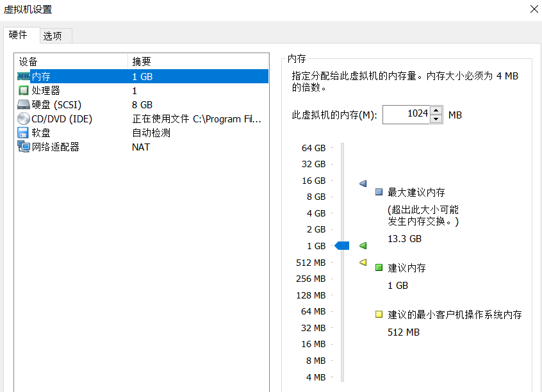The width and height of the screenshot is (542, 392).
Task: Click the memory slider track near 4 GB
Action: click(343, 213)
